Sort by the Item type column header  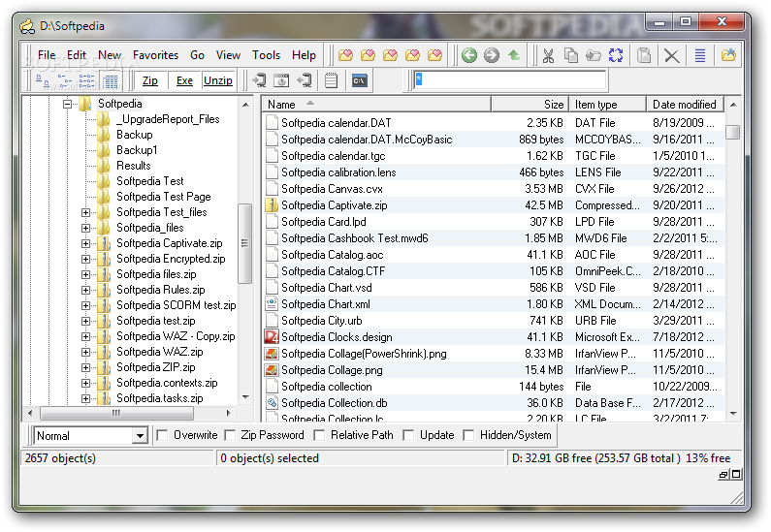[x=608, y=104]
